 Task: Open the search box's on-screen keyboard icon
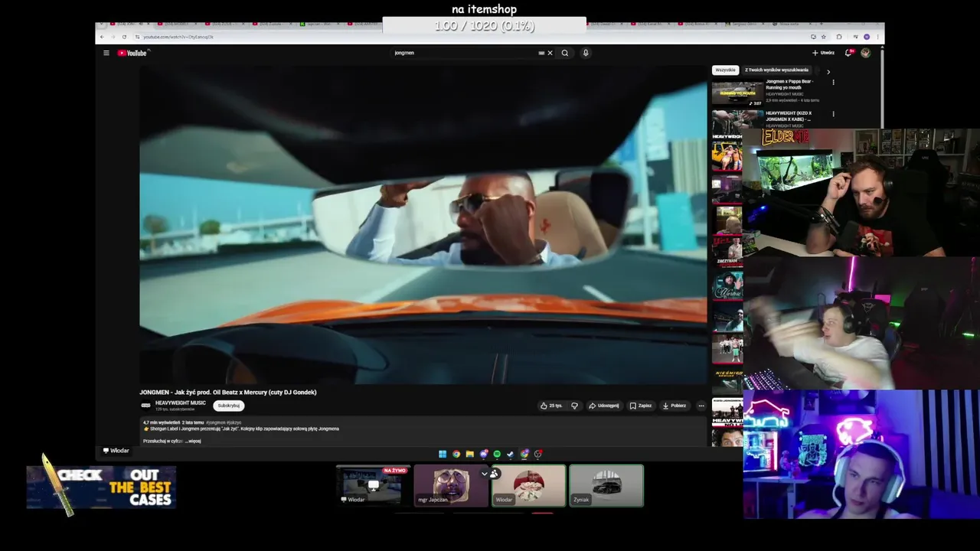pos(541,53)
